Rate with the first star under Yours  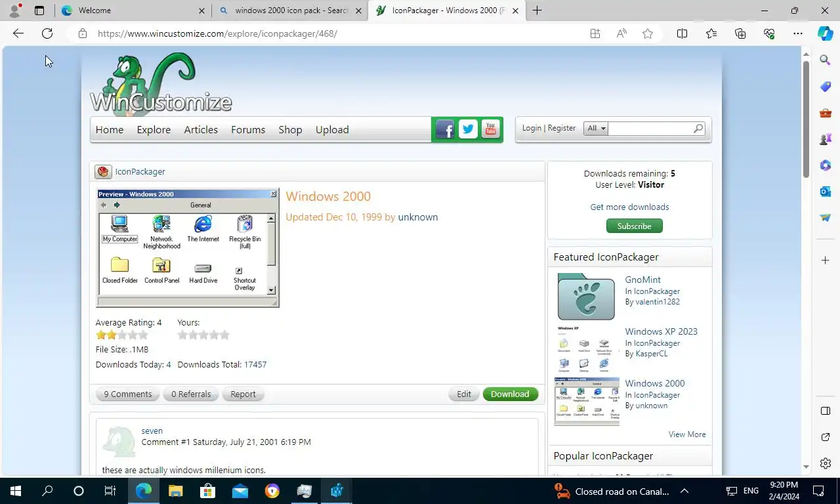tap(182, 335)
